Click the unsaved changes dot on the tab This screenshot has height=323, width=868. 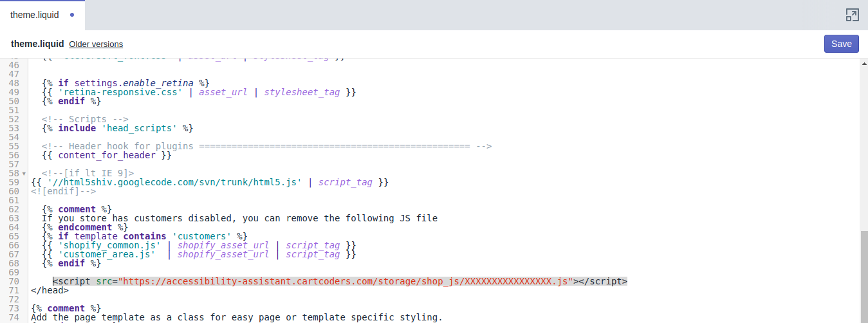(x=71, y=15)
